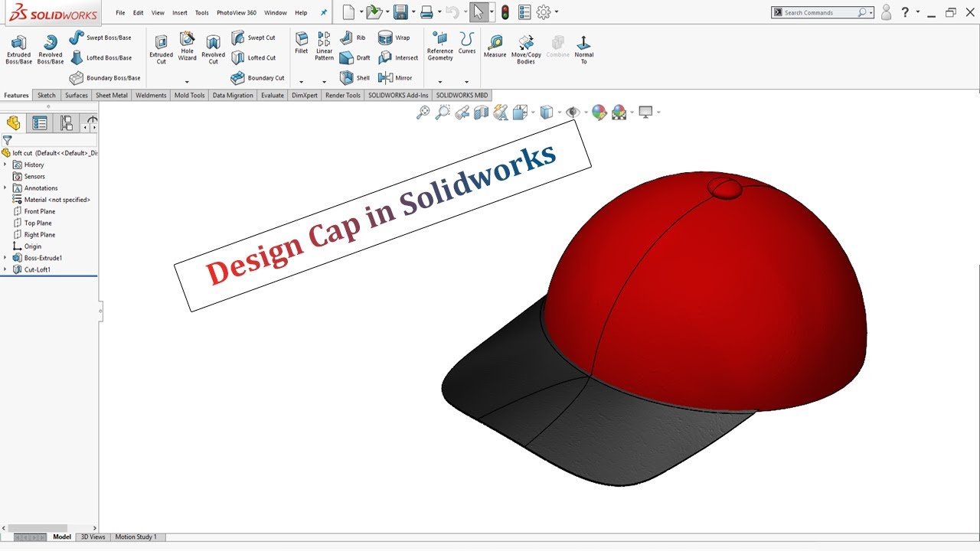Select the Linear Pattern tool
The image size is (980, 551).
(325, 47)
